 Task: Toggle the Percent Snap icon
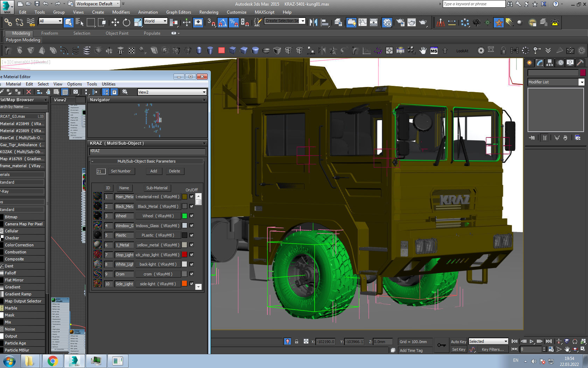pos(234,22)
